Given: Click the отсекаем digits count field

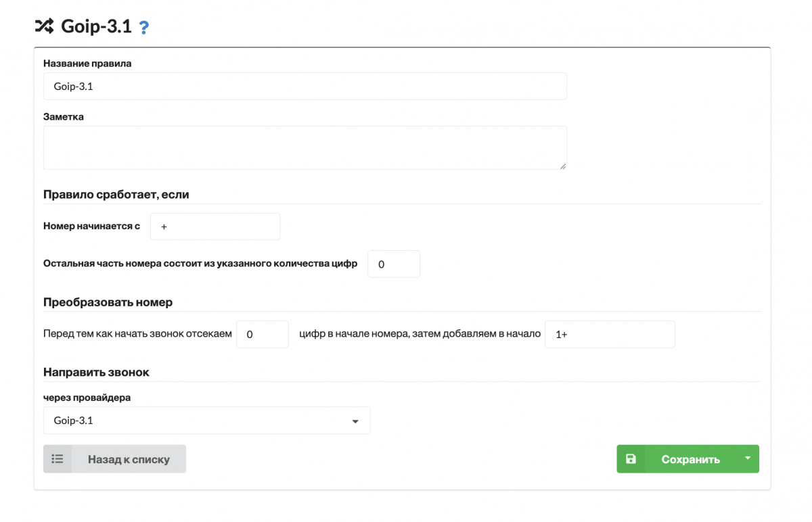Looking at the screenshot, I should tap(263, 334).
